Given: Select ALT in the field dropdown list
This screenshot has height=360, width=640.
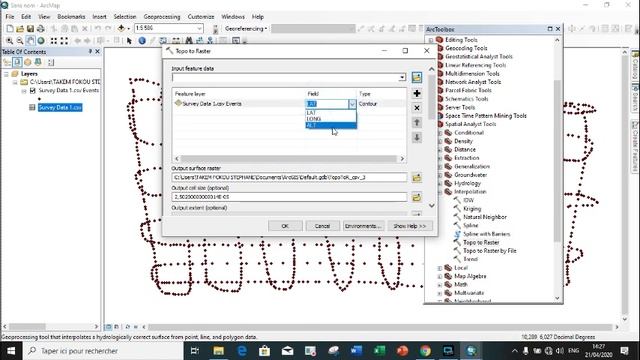Looking at the screenshot, I should pos(331,125).
